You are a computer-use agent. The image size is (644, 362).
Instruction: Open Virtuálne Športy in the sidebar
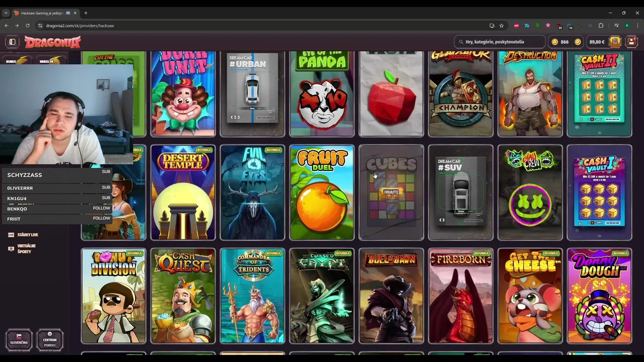pos(22,249)
